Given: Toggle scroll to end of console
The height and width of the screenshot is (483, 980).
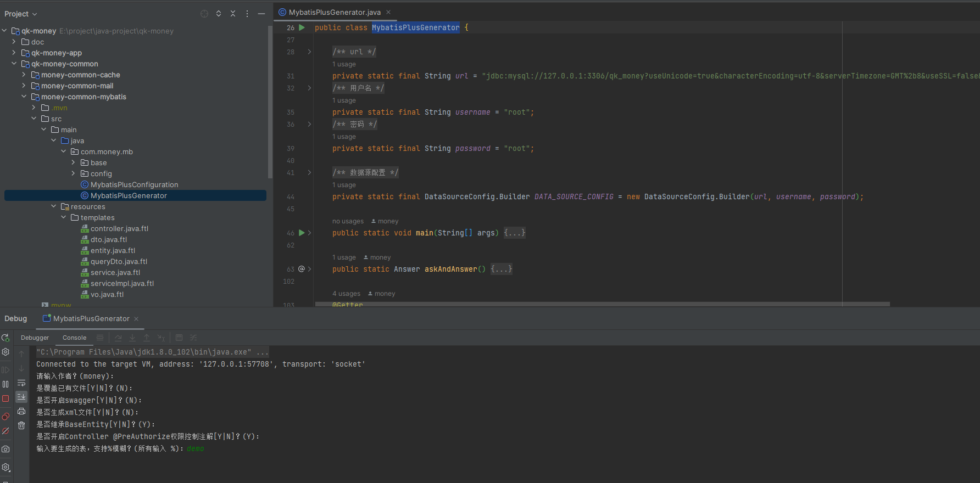Looking at the screenshot, I should (x=21, y=396).
